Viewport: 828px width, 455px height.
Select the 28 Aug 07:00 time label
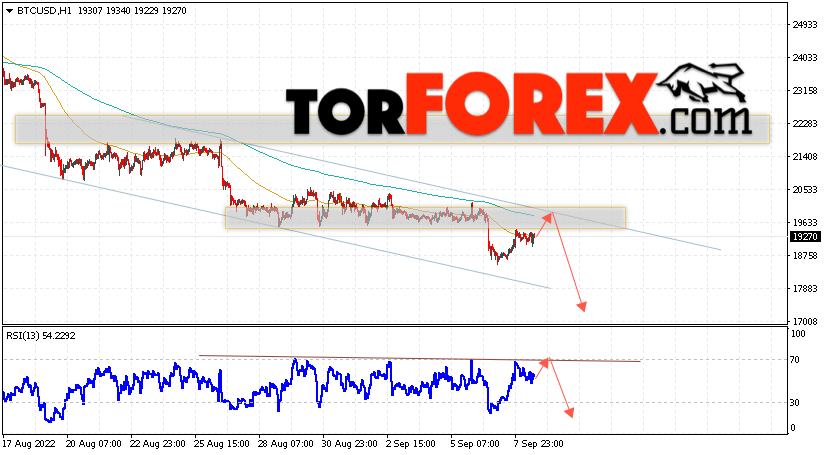tap(286, 444)
